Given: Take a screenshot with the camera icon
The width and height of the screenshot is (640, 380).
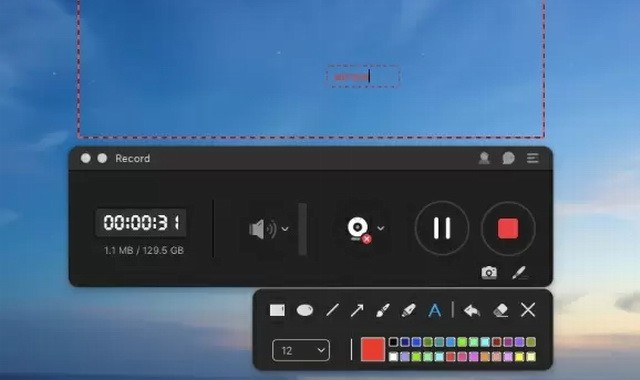Looking at the screenshot, I should pyautogui.click(x=489, y=272).
